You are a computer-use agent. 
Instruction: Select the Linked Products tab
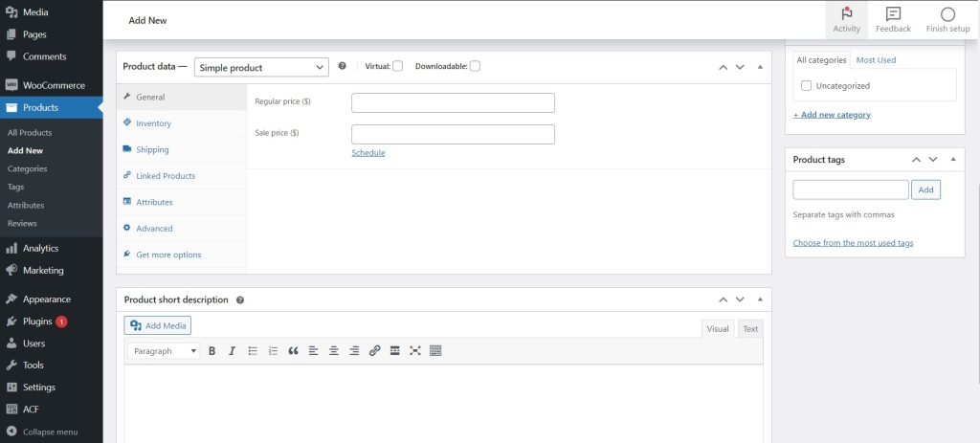(182, 176)
